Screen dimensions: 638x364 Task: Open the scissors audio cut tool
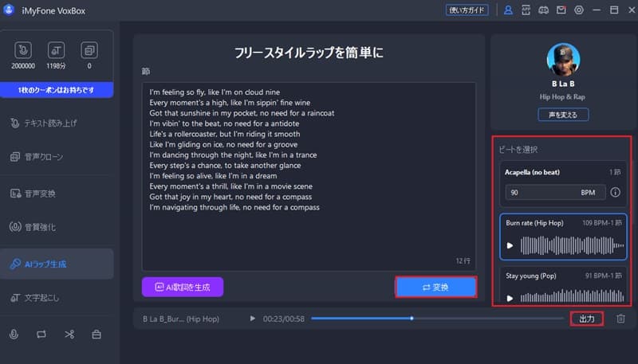click(69, 334)
